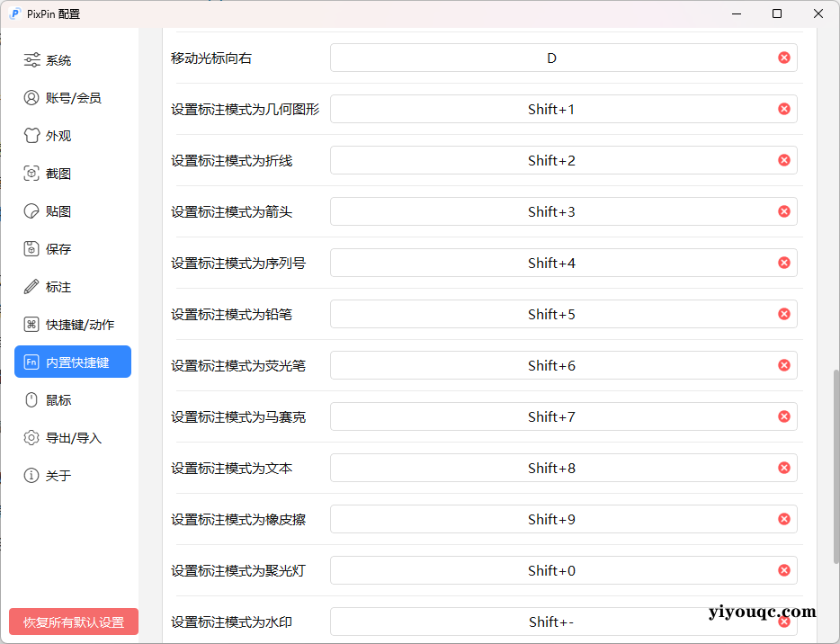Screen dimensions: 840x644
Task: Clear the Shift+- 水印 shortcut
Action: click(783, 622)
